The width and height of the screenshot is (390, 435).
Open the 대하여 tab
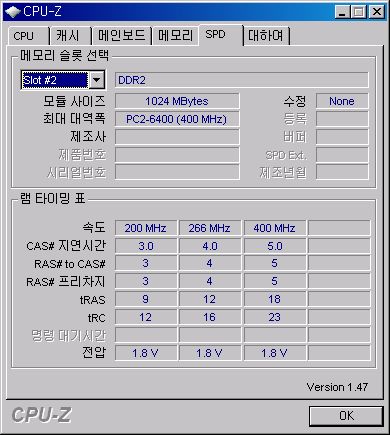point(266,36)
